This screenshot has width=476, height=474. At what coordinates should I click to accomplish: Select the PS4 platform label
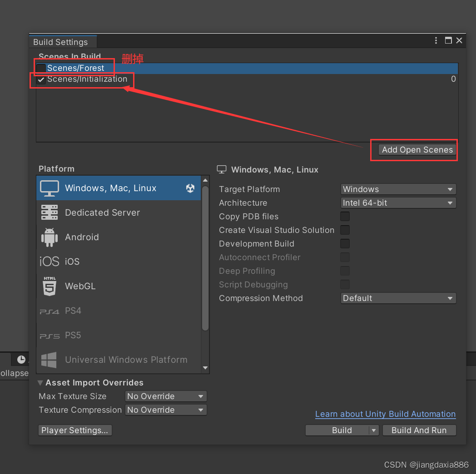pyautogui.click(x=73, y=311)
